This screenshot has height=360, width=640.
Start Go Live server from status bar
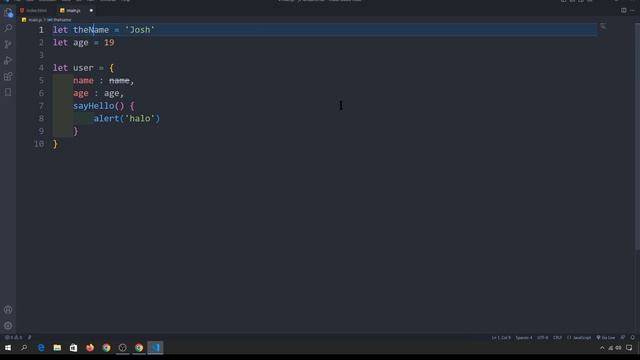coord(606,338)
